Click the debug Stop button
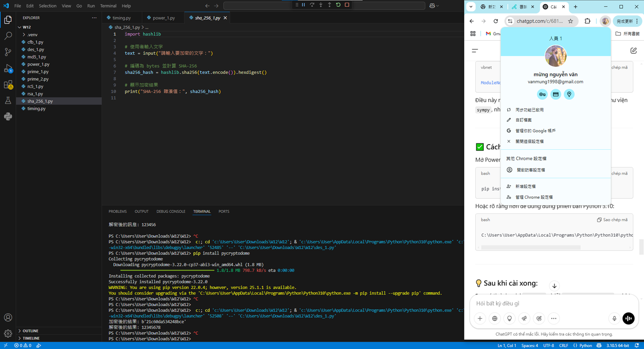644x349 pixels. pos(347,5)
